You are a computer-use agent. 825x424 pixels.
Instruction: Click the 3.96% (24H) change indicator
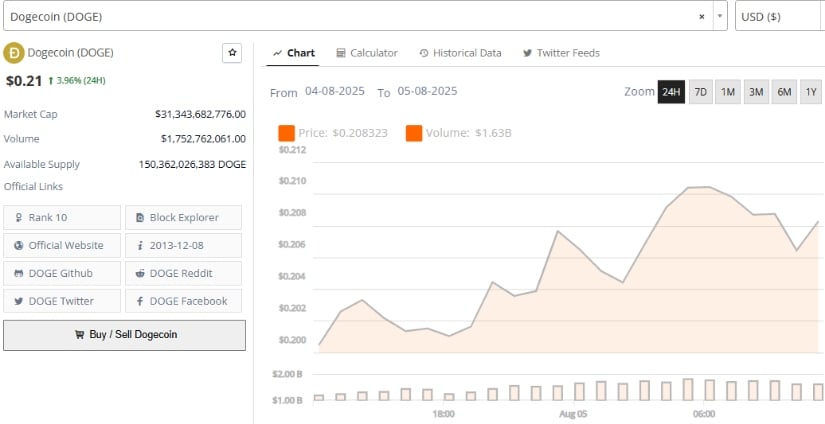click(77, 81)
